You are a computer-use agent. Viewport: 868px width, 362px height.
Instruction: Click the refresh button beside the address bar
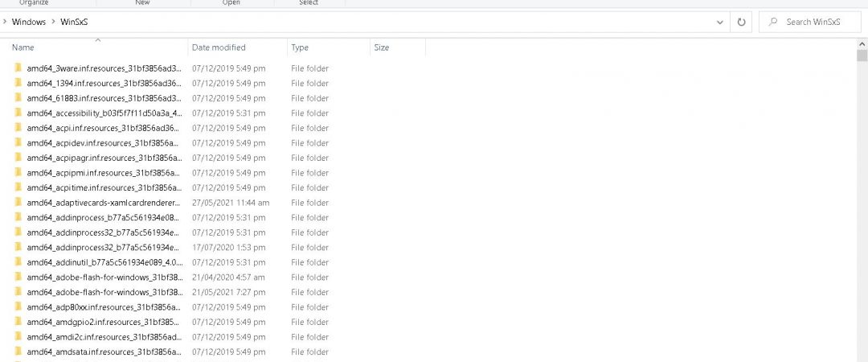[x=741, y=23]
